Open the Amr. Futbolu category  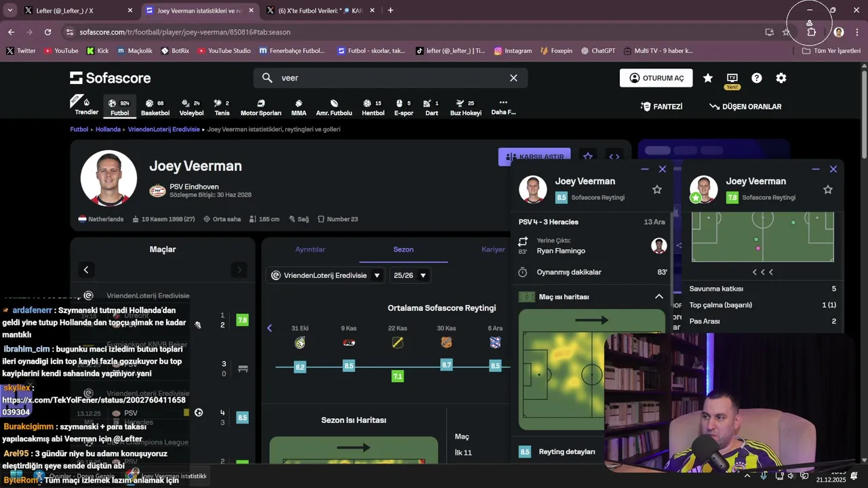click(x=334, y=107)
